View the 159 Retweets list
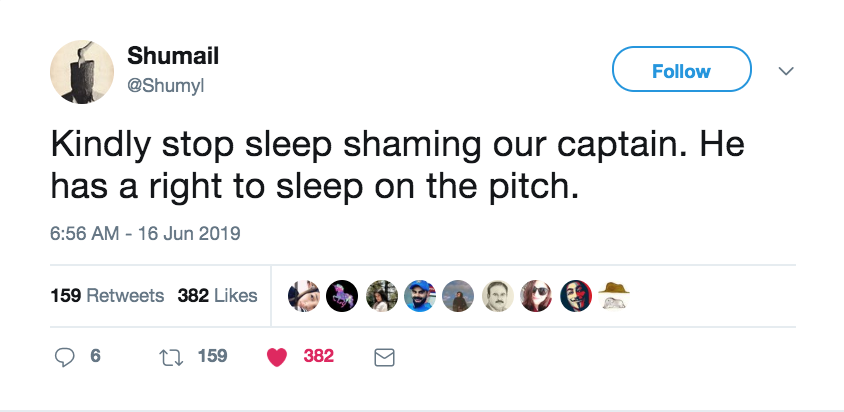The height and width of the screenshot is (412, 844). (x=107, y=295)
